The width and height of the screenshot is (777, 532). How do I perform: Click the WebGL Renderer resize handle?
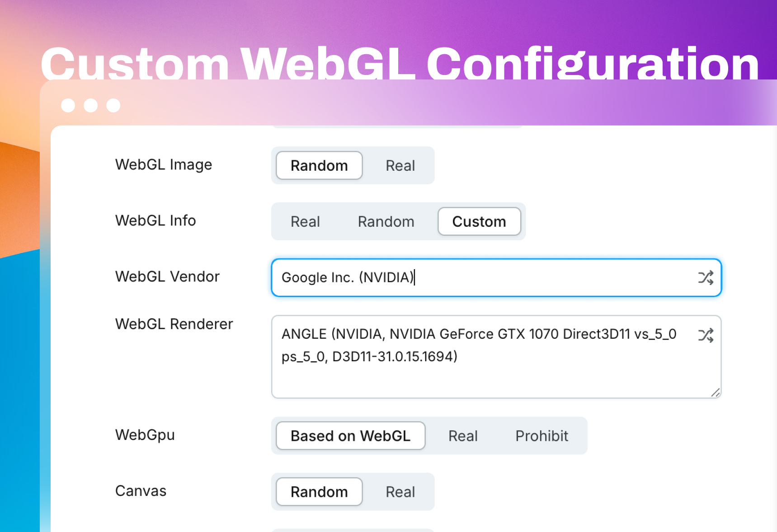tap(715, 392)
